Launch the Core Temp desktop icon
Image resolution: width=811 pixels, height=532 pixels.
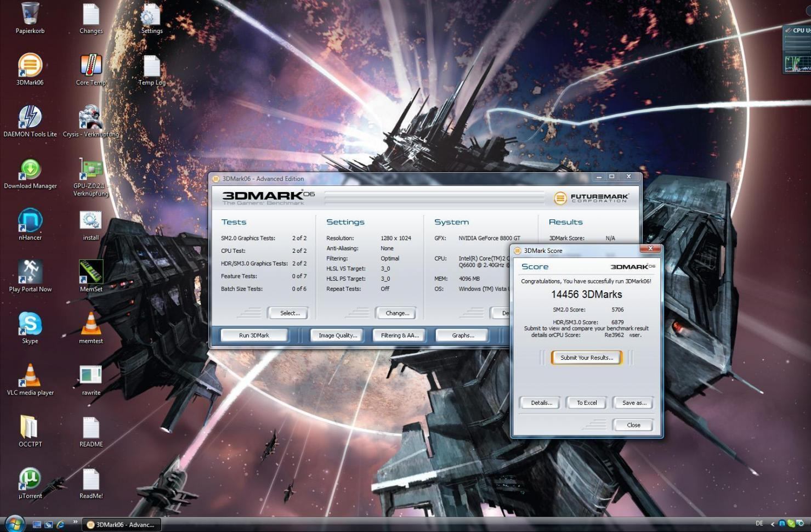91,69
